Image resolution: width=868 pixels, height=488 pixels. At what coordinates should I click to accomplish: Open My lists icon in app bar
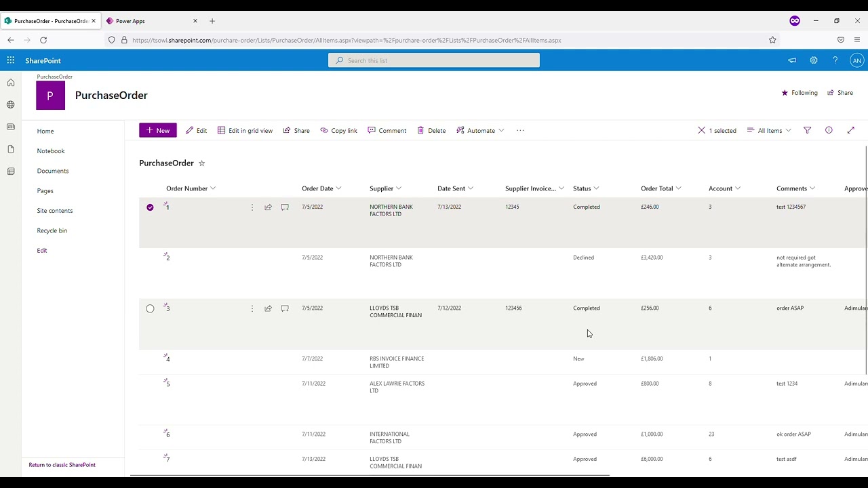pyautogui.click(x=11, y=171)
